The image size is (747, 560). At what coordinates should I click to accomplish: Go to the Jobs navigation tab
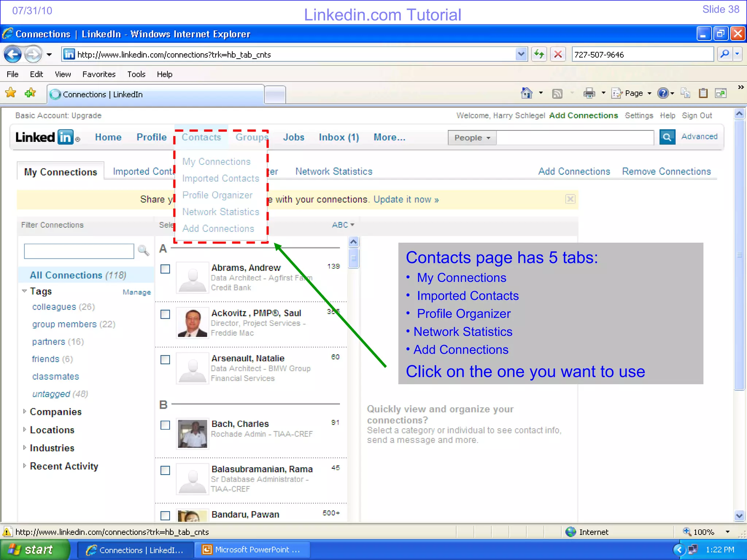pyautogui.click(x=294, y=137)
